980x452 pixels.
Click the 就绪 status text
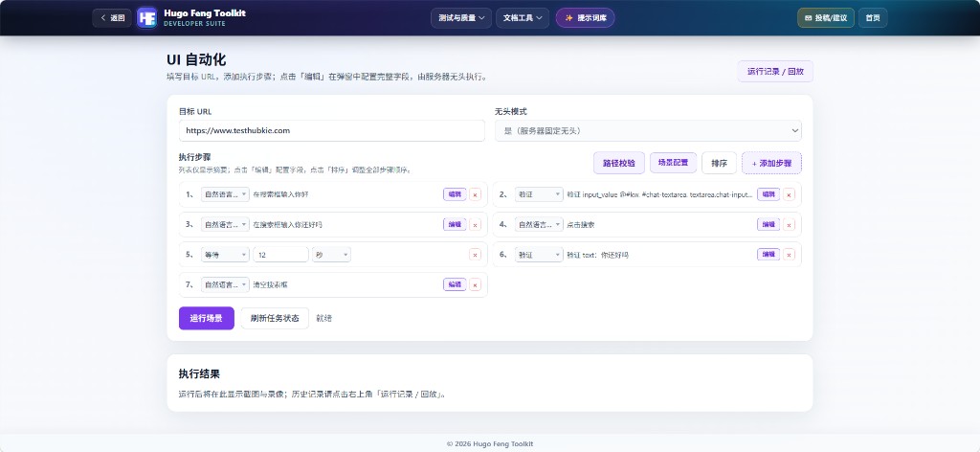point(323,318)
